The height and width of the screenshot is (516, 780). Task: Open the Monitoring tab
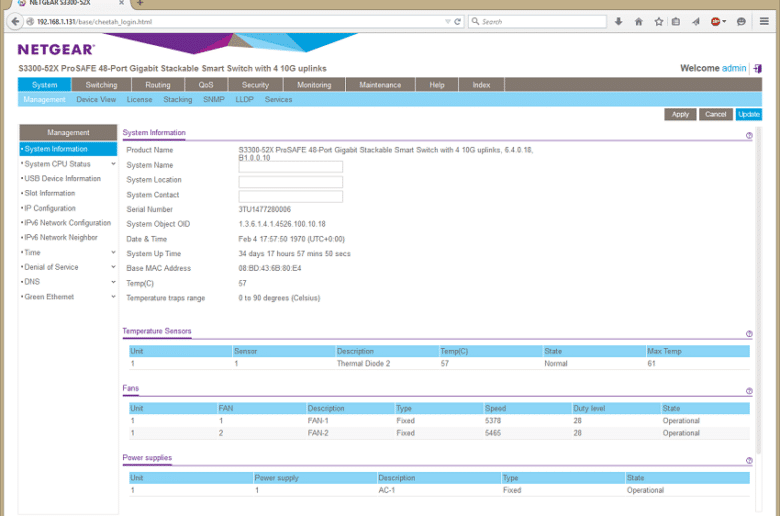[314, 85]
